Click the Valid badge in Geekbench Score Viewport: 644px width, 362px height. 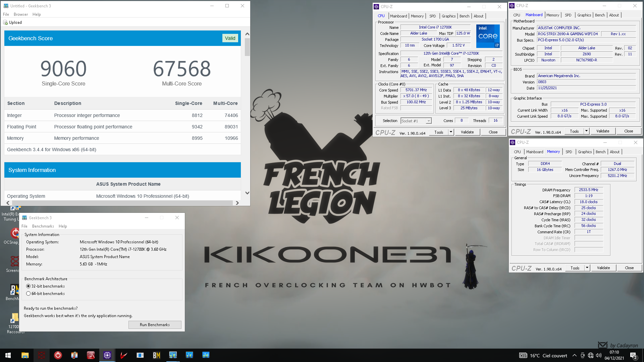click(230, 38)
